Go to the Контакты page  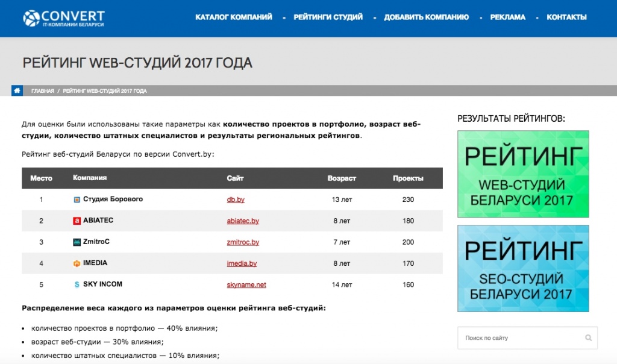pyautogui.click(x=566, y=17)
